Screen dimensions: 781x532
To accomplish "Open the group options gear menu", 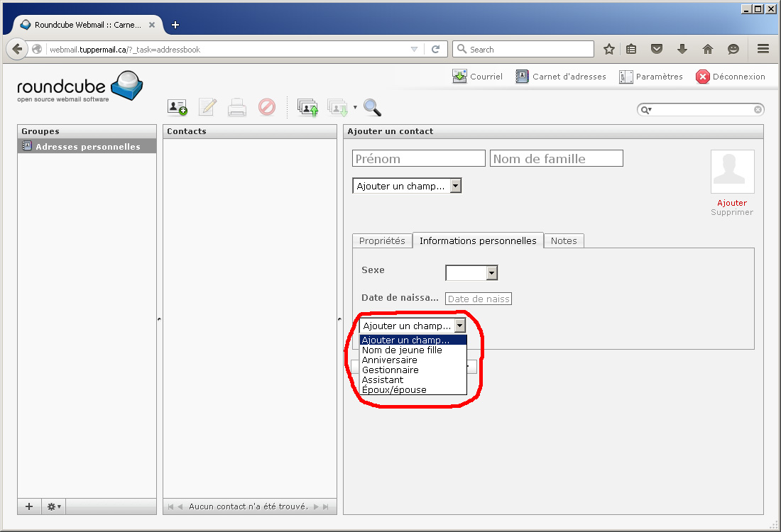I will pyautogui.click(x=54, y=506).
